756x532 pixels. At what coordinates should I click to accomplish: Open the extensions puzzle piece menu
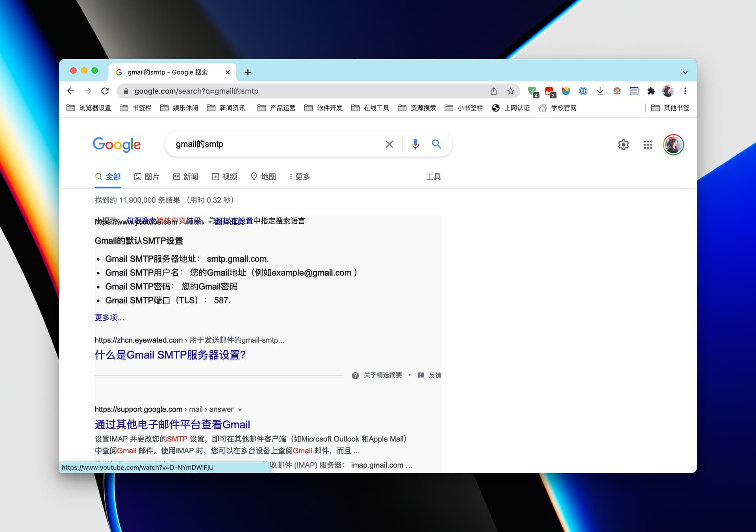tap(651, 91)
